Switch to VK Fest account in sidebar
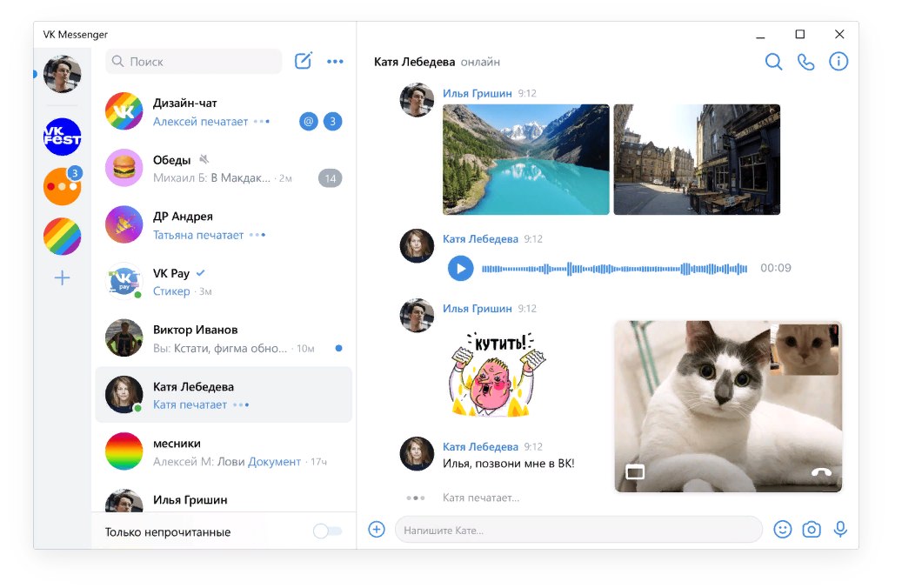This screenshot has width=922, height=588. coord(63,137)
